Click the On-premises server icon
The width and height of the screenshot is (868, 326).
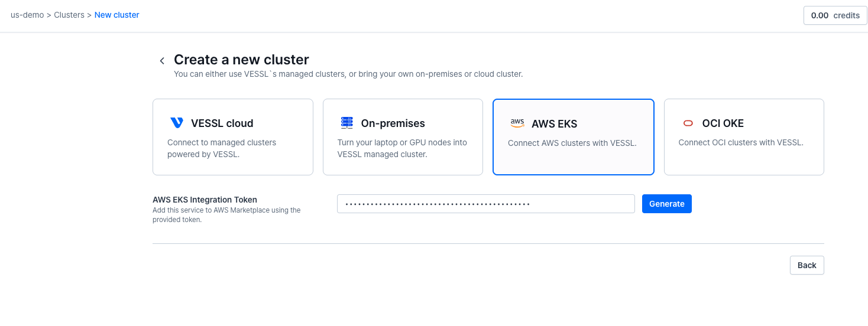coord(346,123)
